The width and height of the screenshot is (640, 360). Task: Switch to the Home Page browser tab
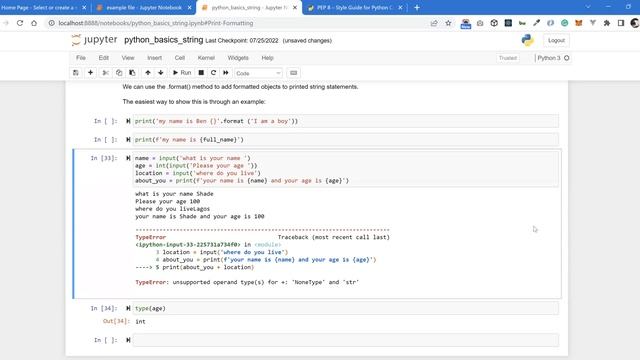(x=39, y=7)
